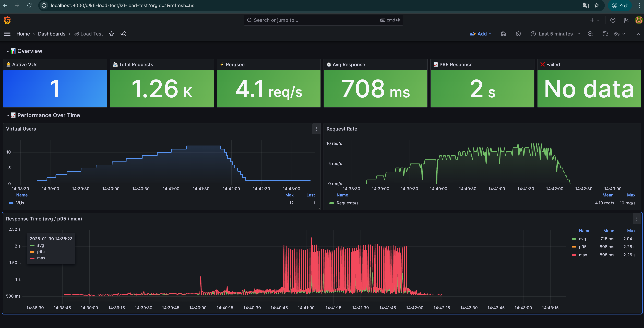Click the refresh dashboard icon

coord(605,34)
